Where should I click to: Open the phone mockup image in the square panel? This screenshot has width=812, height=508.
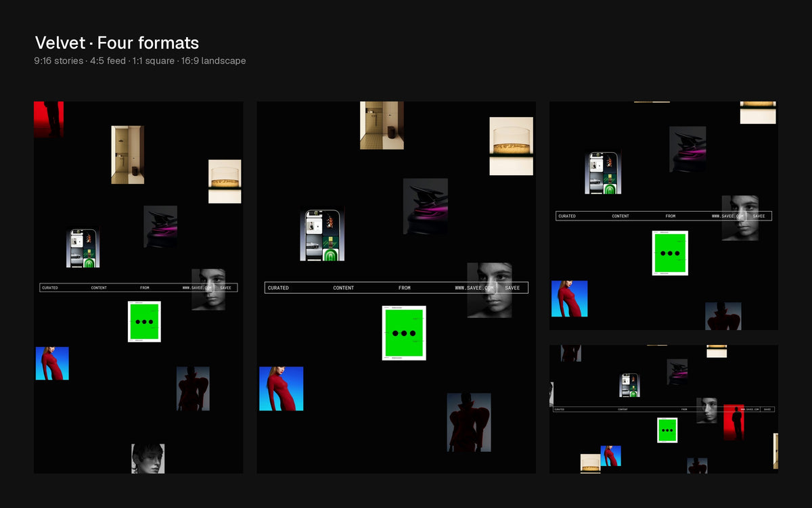tap(603, 172)
